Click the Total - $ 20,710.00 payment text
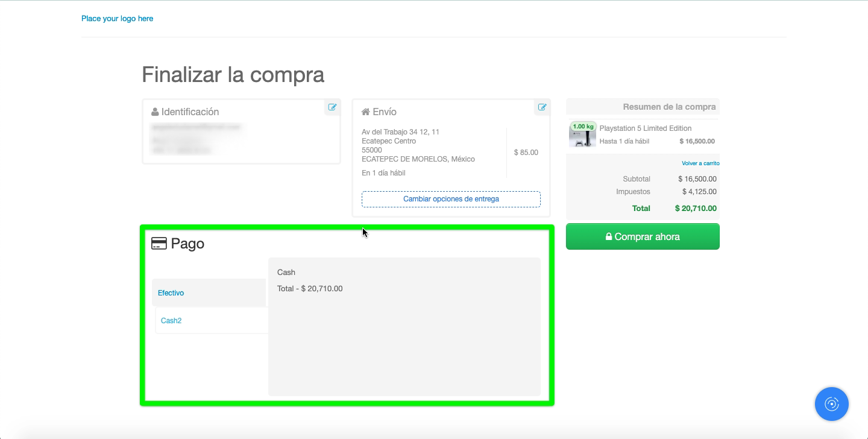The height and width of the screenshot is (439, 868). click(310, 289)
